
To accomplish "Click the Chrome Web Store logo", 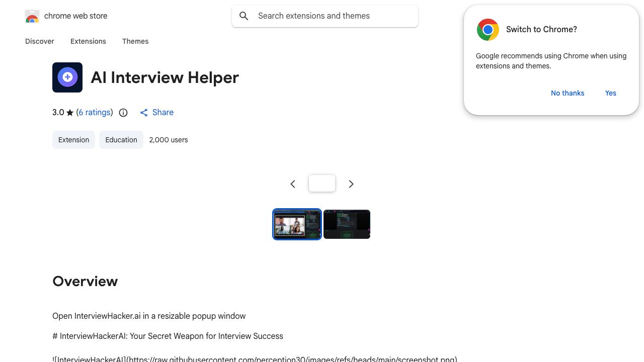I will 32,16.
